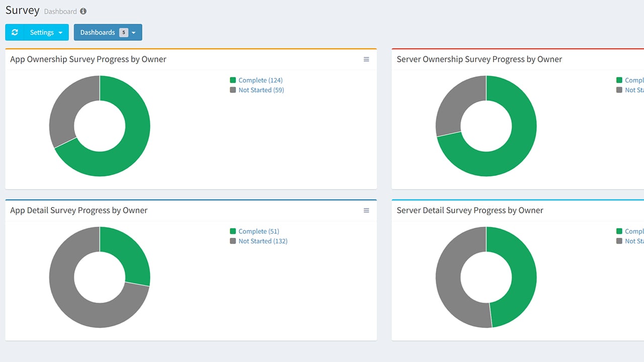The height and width of the screenshot is (362, 644).
Task: Click the info icon beside the Dashboard heading
Action: tap(83, 10)
